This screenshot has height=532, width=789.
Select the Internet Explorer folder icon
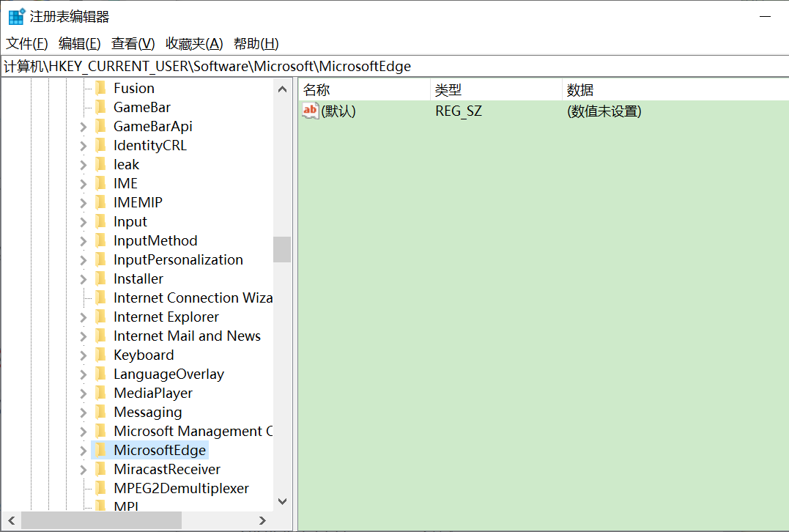click(x=100, y=317)
